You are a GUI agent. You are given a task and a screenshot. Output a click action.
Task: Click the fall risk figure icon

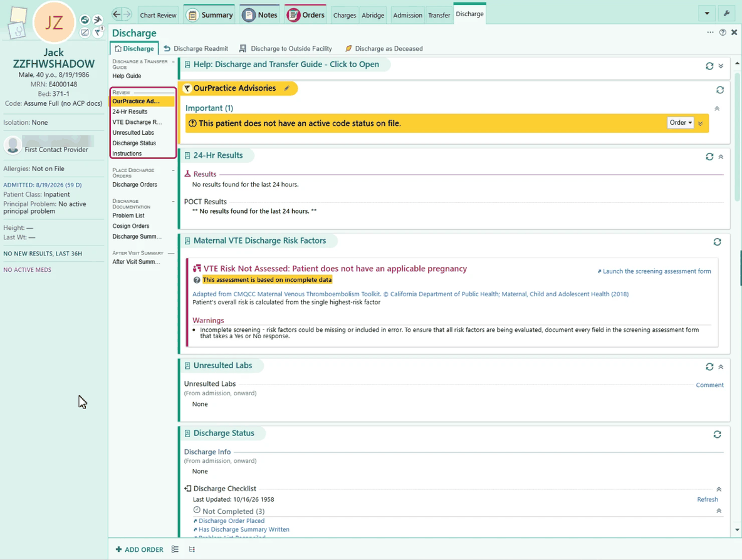point(98,19)
